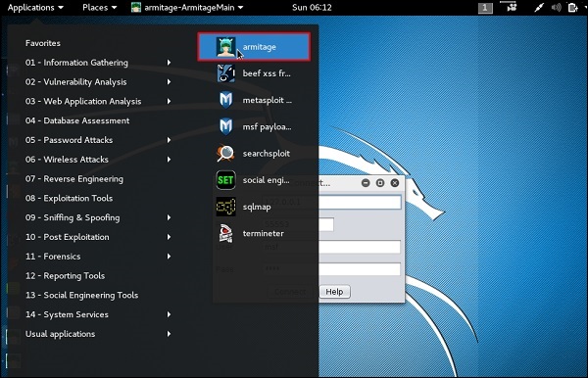
Task: Minimize the Connect dialog window
Action: click(x=366, y=183)
